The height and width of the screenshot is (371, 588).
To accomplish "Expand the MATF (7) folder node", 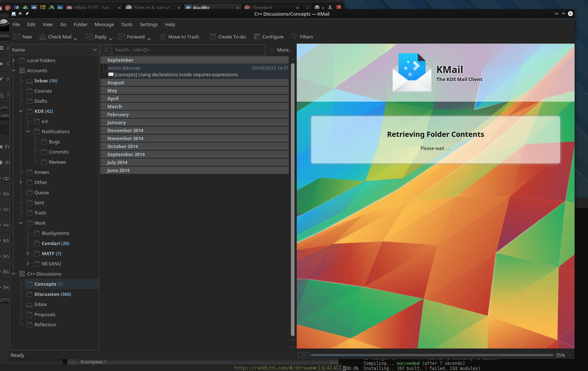I will coord(28,253).
